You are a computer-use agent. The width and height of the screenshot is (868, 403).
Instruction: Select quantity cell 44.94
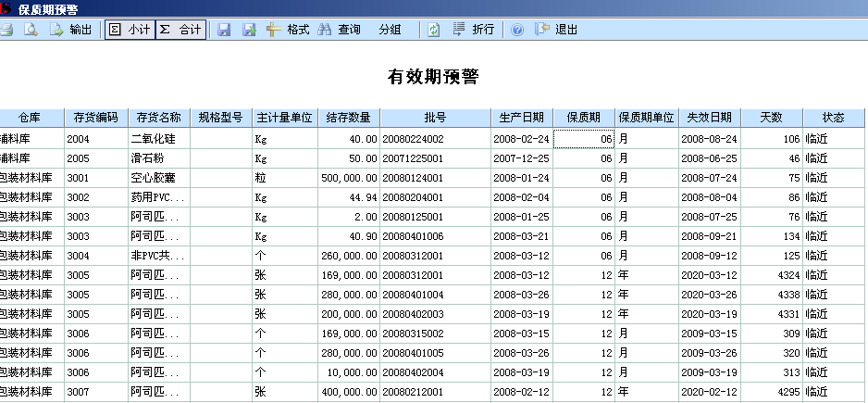(349, 197)
